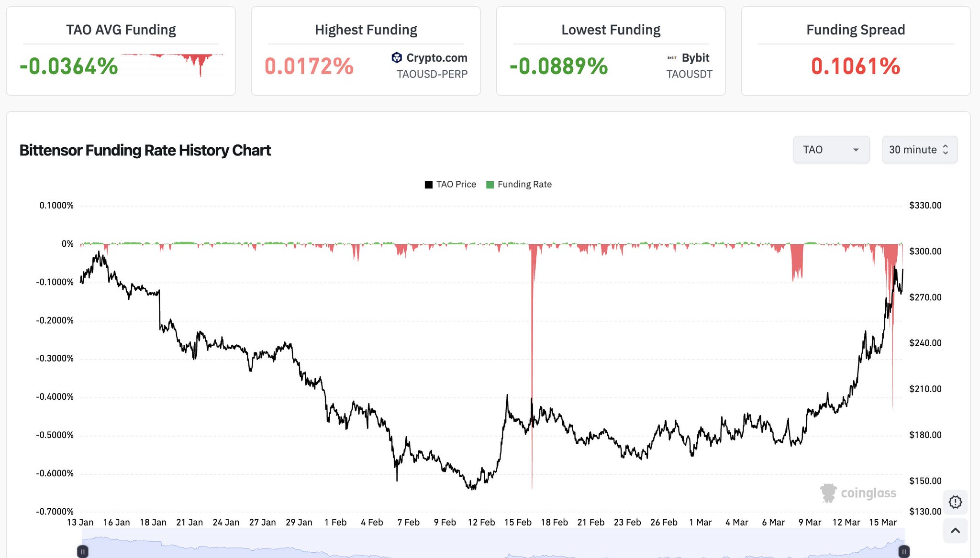Click the coinglass watermark logo
This screenshot has height=558, width=980.
(x=858, y=493)
